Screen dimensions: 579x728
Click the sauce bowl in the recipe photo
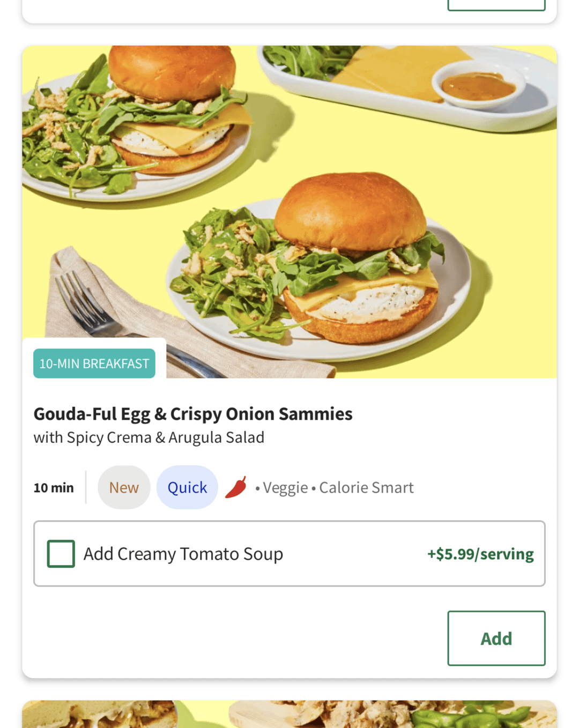(477, 85)
